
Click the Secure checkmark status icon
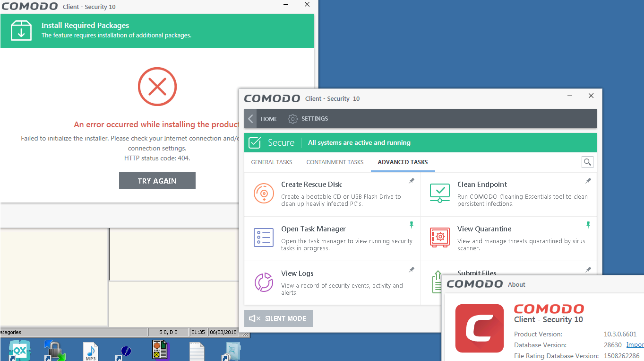tap(255, 142)
